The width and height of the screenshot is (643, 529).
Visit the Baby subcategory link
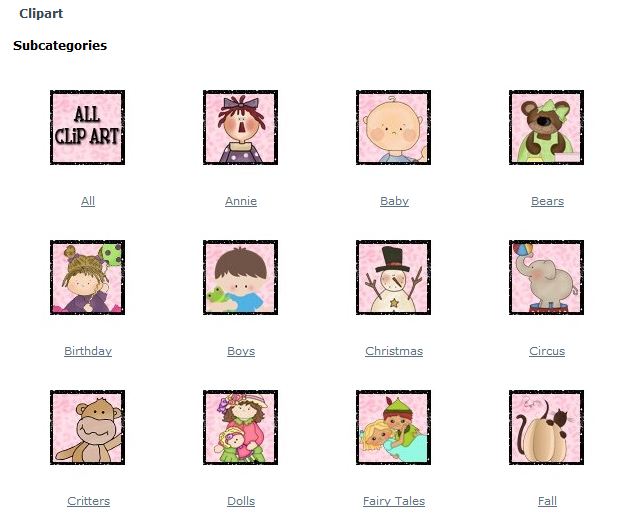click(394, 201)
